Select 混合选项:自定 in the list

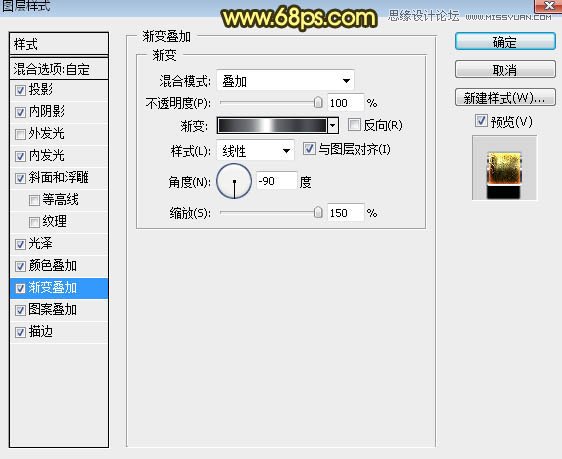click(59, 69)
